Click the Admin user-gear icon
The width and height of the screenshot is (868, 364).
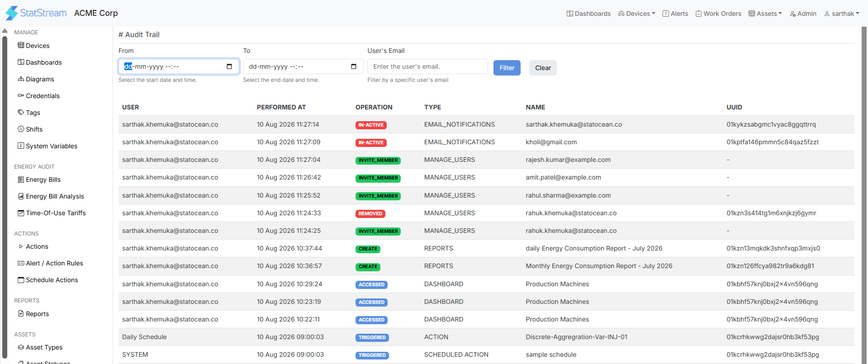pyautogui.click(x=793, y=14)
